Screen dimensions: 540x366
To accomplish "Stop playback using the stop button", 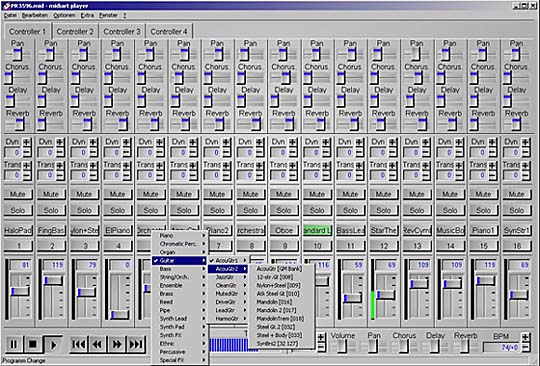I will pyautogui.click(x=33, y=344).
